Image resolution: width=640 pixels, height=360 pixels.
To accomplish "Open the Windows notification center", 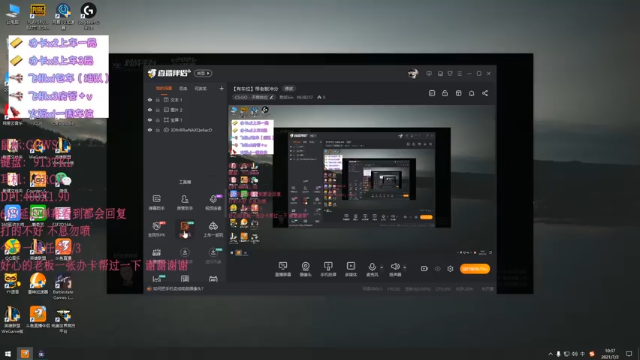I will pos(629,353).
